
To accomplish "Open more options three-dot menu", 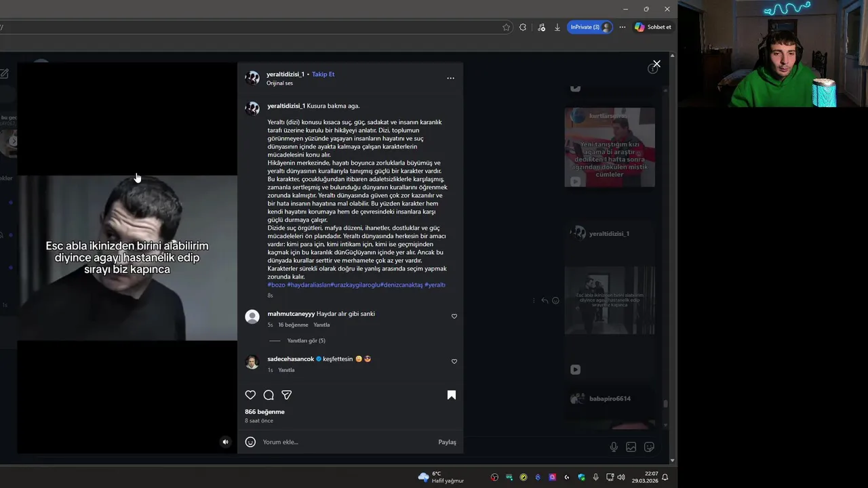I will 450,78.
